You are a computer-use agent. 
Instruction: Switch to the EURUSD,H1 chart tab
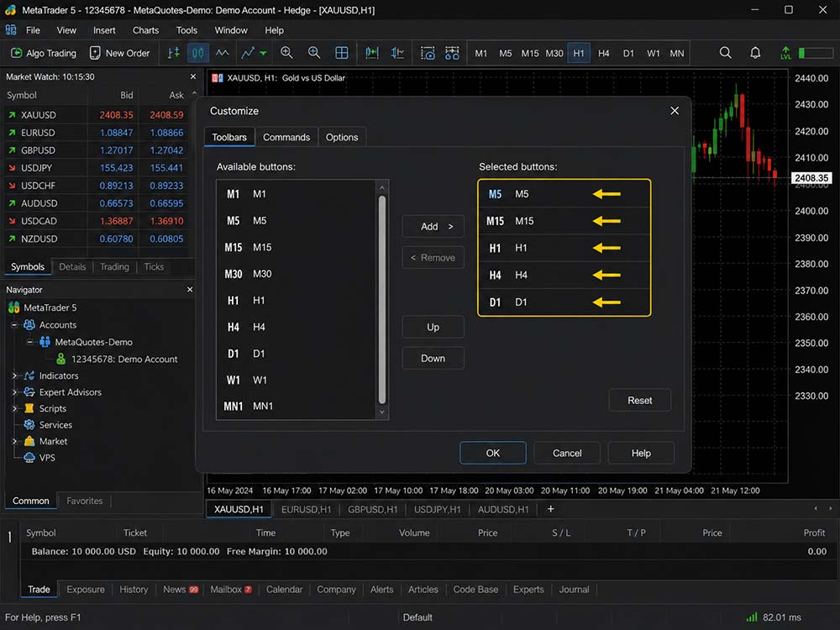pos(306,510)
